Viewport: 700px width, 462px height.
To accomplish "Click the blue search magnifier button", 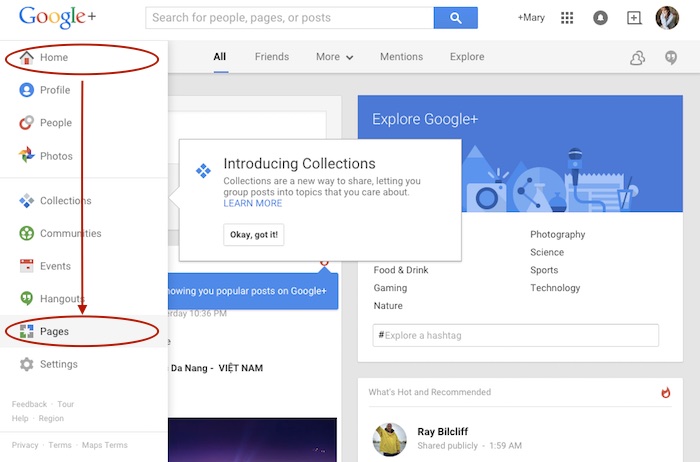I will [x=455, y=18].
